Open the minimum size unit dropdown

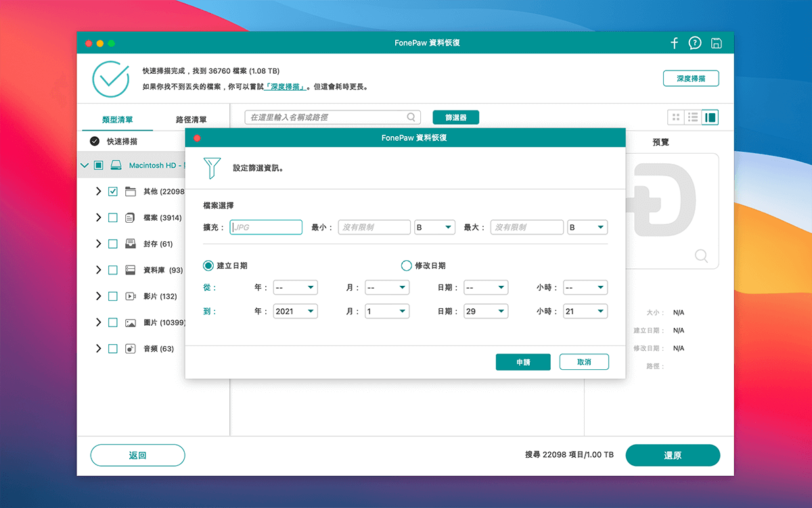pyautogui.click(x=434, y=228)
